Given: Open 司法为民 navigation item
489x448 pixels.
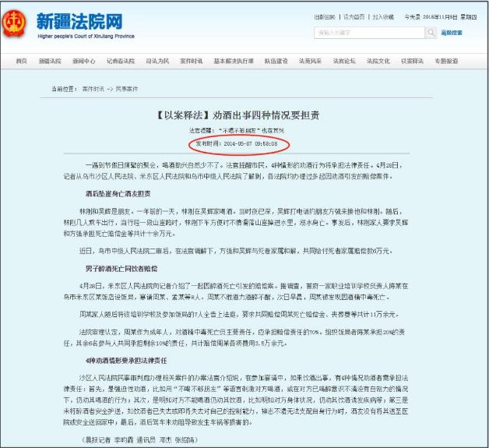Looking at the screenshot, I should point(157,61).
